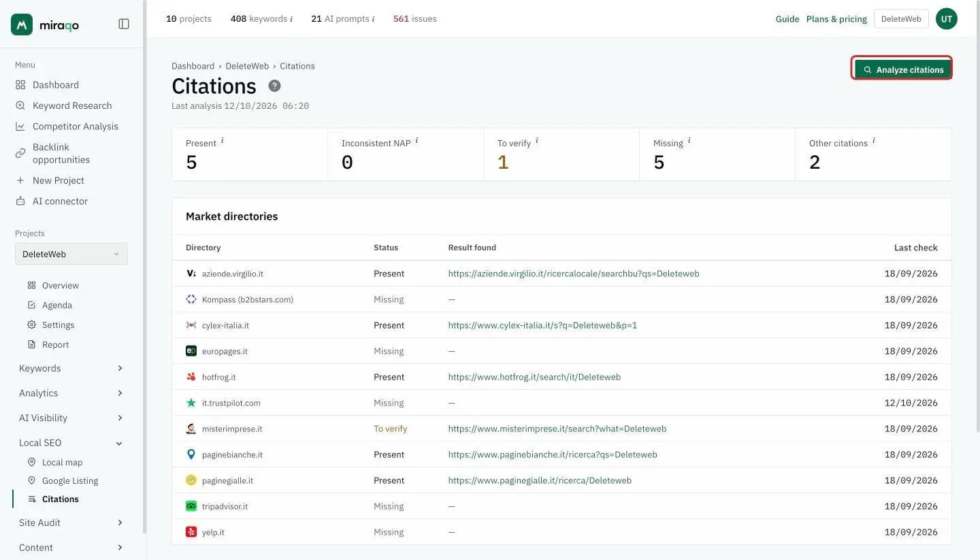980x560 pixels.
Task: Open Keyword Research menu item
Action: pos(64,105)
